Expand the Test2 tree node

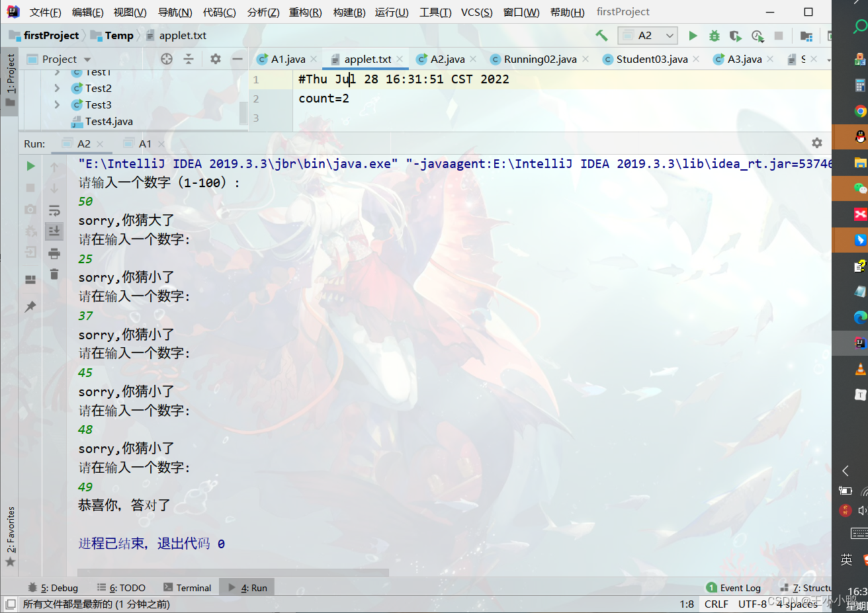57,88
